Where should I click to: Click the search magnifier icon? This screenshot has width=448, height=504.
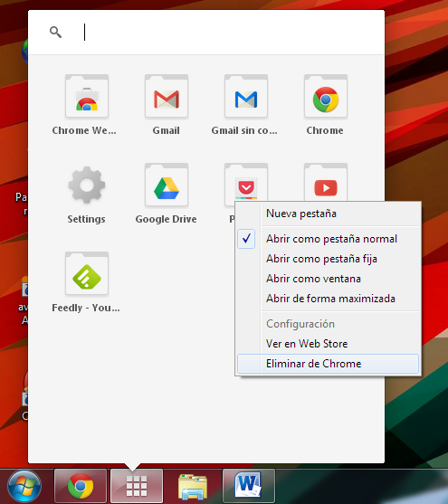click(x=55, y=33)
